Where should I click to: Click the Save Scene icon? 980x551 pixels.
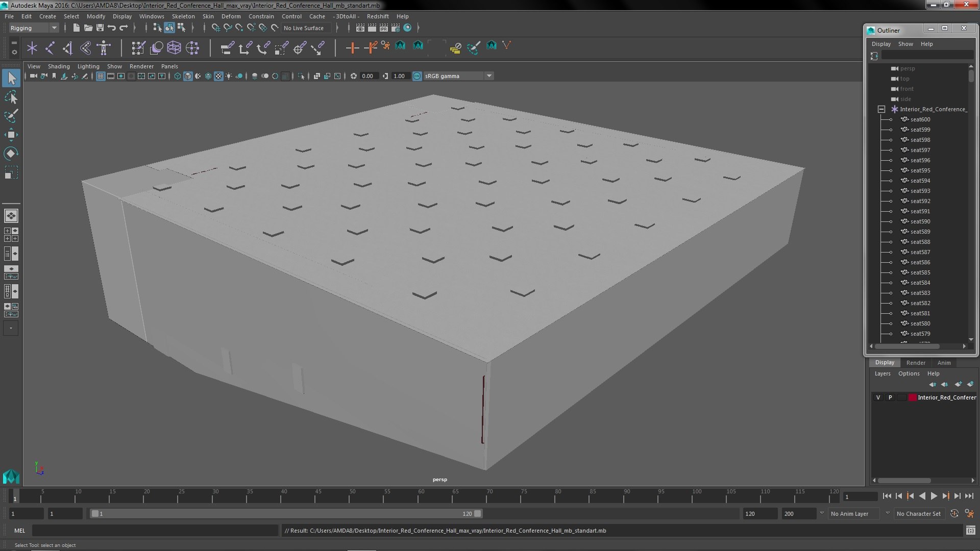click(x=100, y=28)
